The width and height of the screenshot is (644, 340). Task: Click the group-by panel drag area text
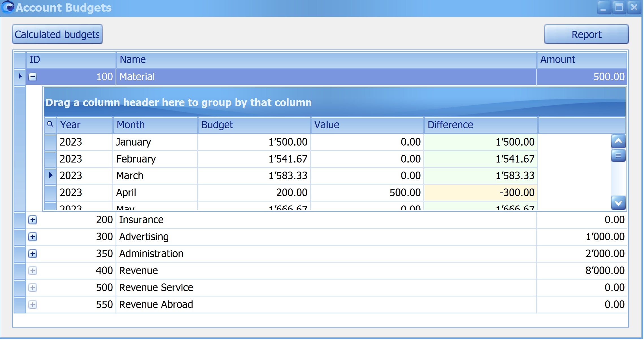pyautogui.click(x=179, y=102)
